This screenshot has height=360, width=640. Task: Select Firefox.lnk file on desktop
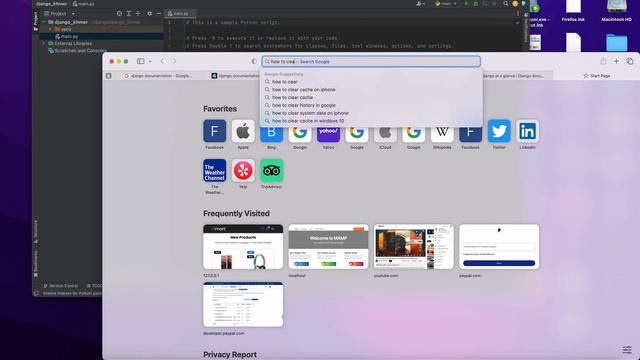pyautogui.click(x=573, y=11)
